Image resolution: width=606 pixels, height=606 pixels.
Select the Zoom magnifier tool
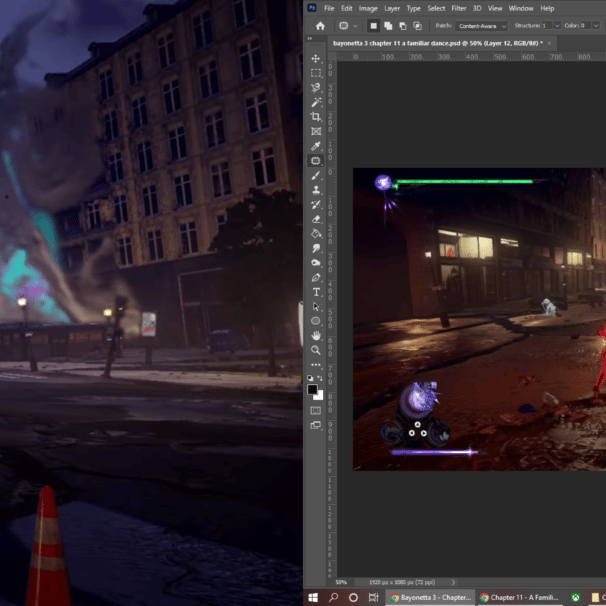coord(316,350)
